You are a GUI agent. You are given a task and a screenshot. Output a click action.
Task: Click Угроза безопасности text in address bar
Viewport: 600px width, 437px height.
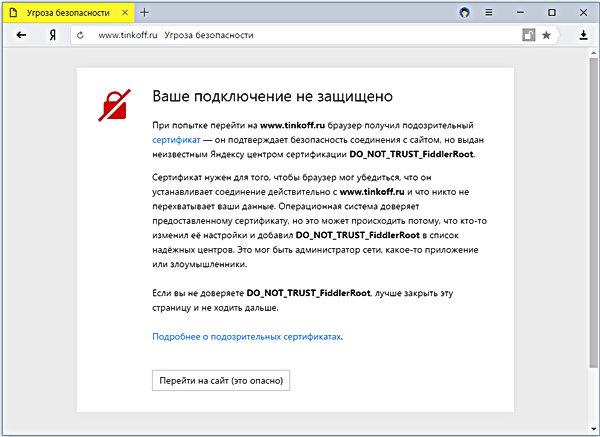209,35
